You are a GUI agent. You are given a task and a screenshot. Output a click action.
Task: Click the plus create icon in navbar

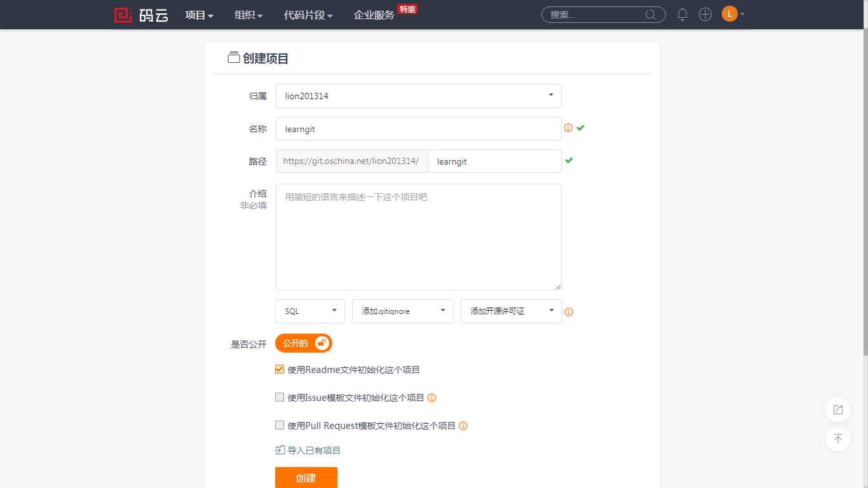point(705,15)
